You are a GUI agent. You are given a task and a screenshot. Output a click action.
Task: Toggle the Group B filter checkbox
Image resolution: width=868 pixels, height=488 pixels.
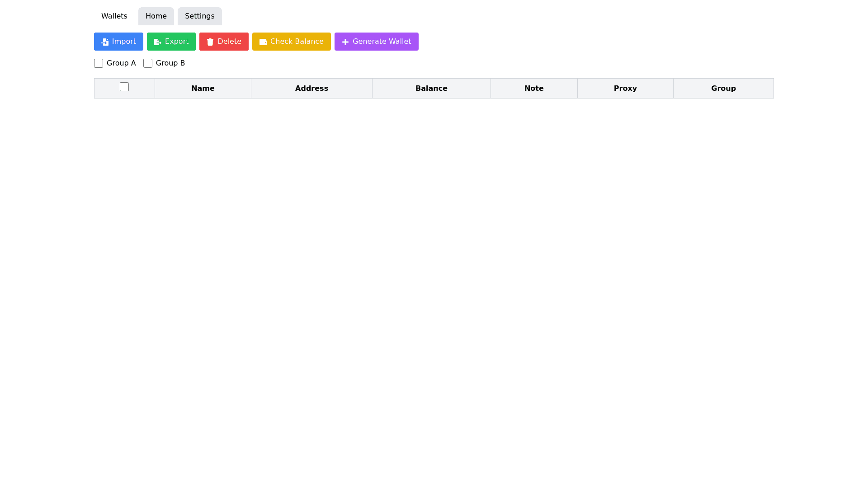click(148, 63)
